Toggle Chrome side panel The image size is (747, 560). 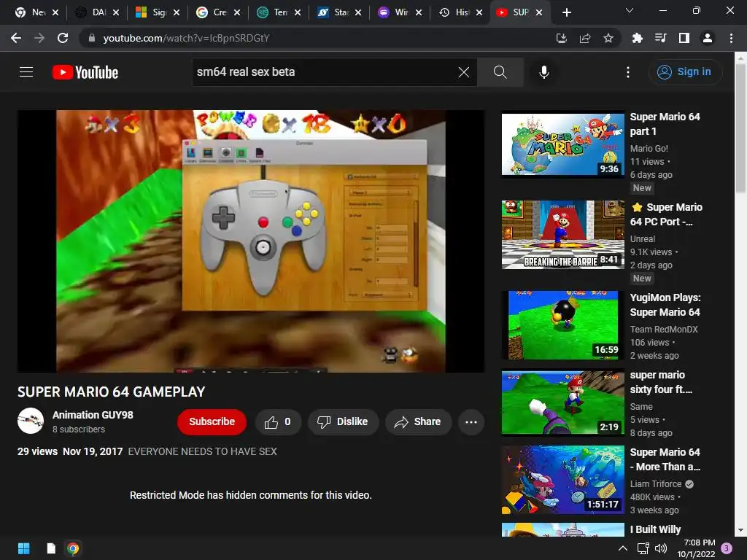pyautogui.click(x=684, y=38)
